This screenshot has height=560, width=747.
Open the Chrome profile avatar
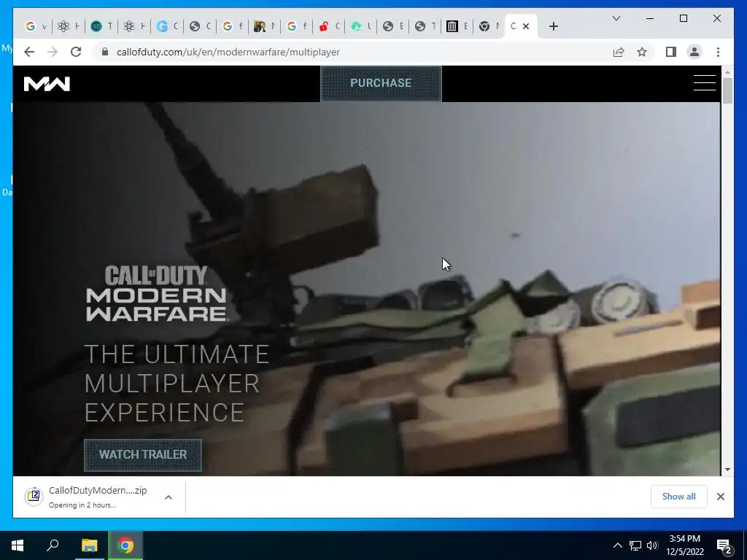tap(694, 52)
